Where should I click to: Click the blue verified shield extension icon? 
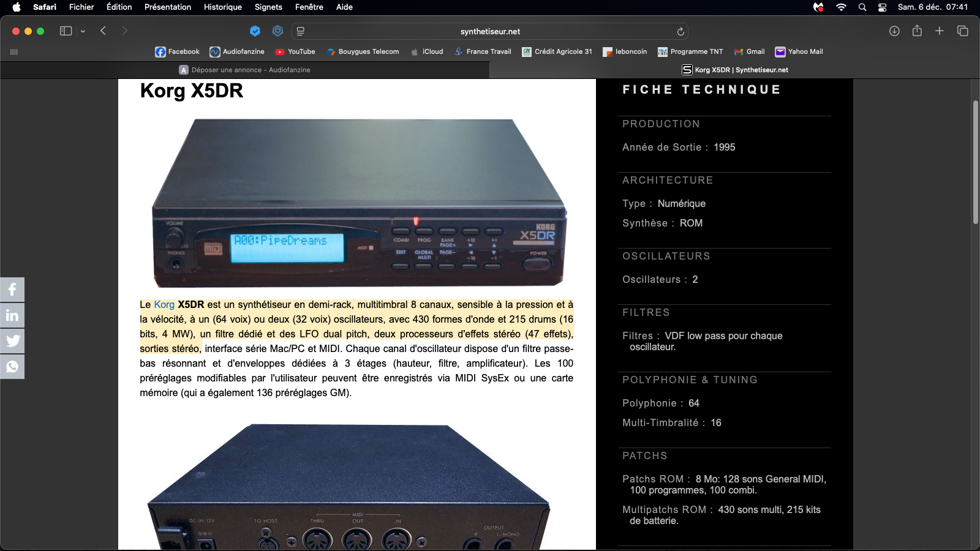click(255, 31)
